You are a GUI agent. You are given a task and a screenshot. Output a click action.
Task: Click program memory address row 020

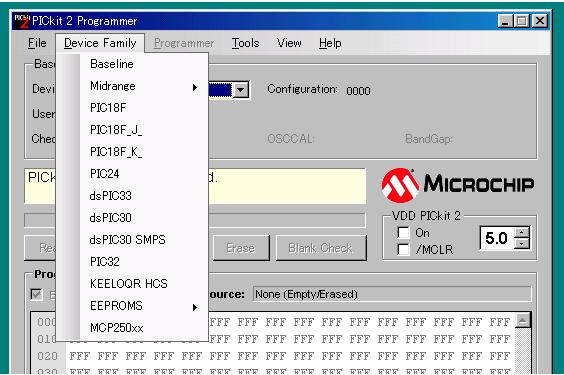47,356
